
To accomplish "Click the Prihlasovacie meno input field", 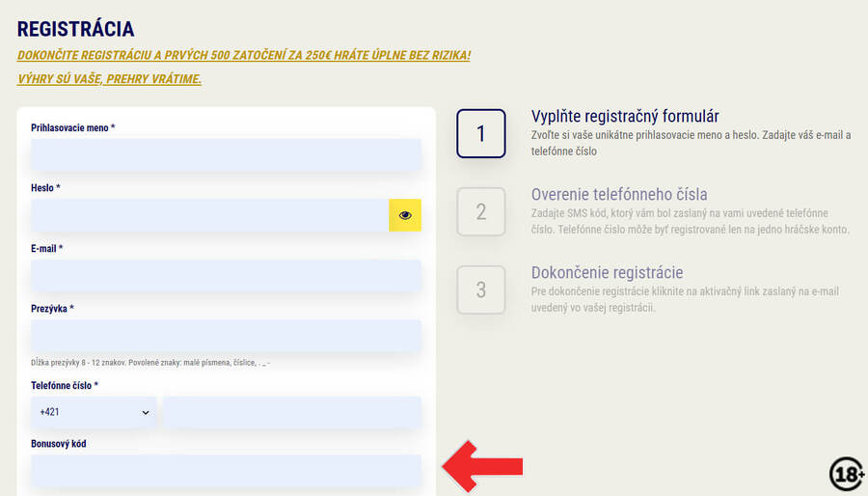I will point(226,154).
